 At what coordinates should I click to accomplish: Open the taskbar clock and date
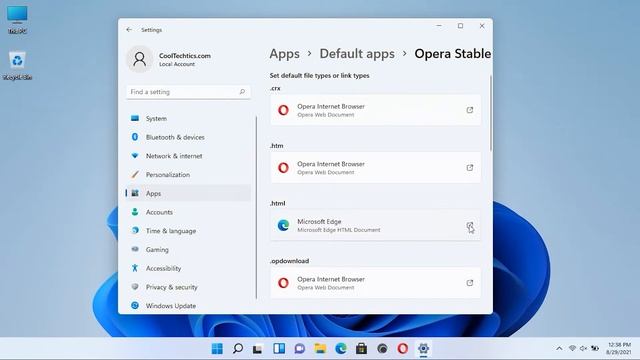[x=618, y=349]
